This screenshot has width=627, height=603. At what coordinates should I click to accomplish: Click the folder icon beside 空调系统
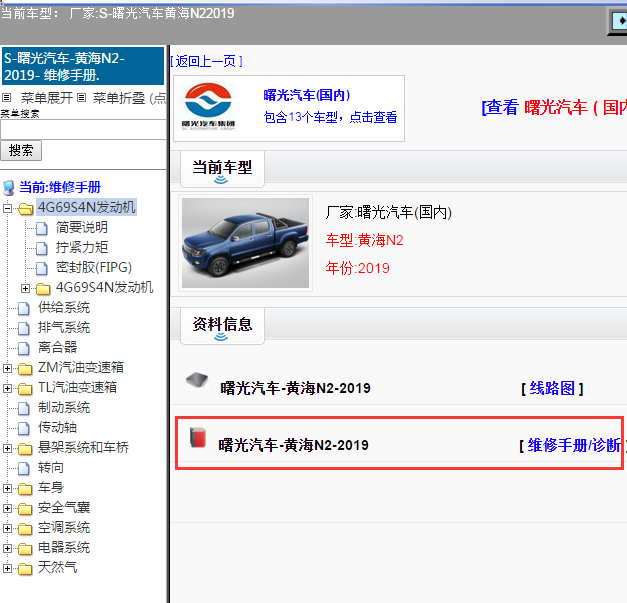[x=25, y=528]
